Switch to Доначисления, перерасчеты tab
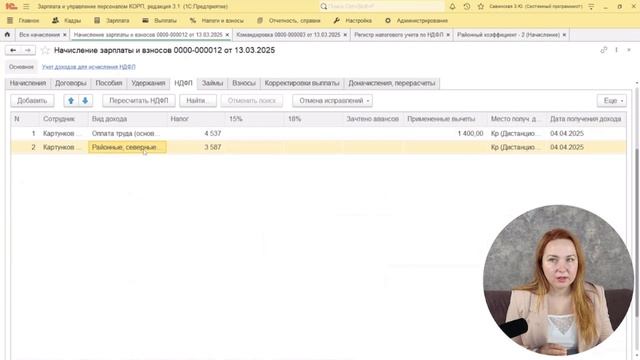Viewport: 640px width, 360px height. pyautogui.click(x=391, y=83)
